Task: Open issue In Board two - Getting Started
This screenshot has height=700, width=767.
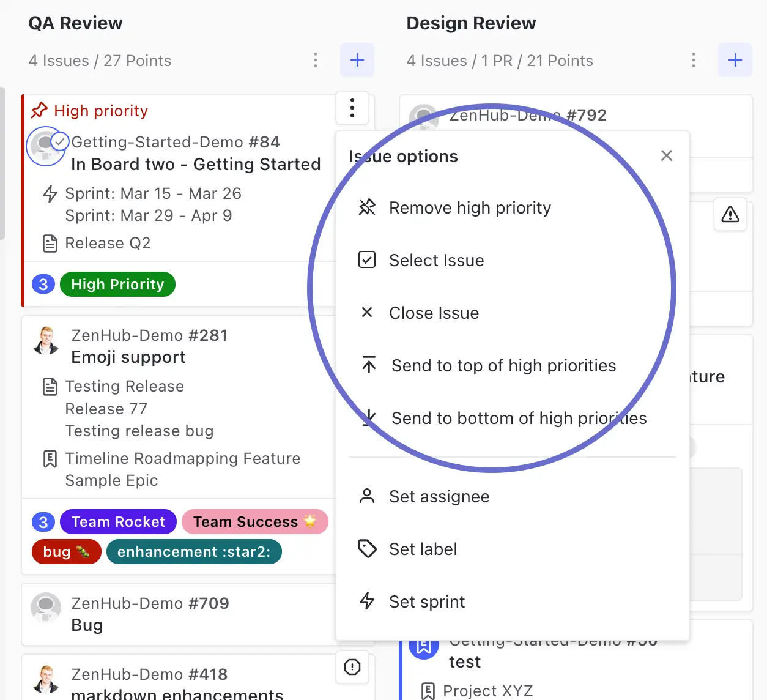Action: tap(196, 165)
